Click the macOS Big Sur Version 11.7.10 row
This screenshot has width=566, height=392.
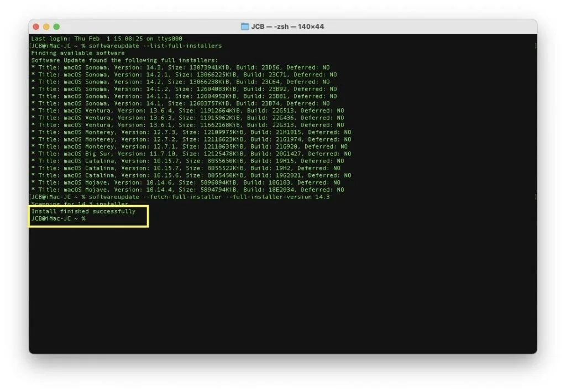191,154
